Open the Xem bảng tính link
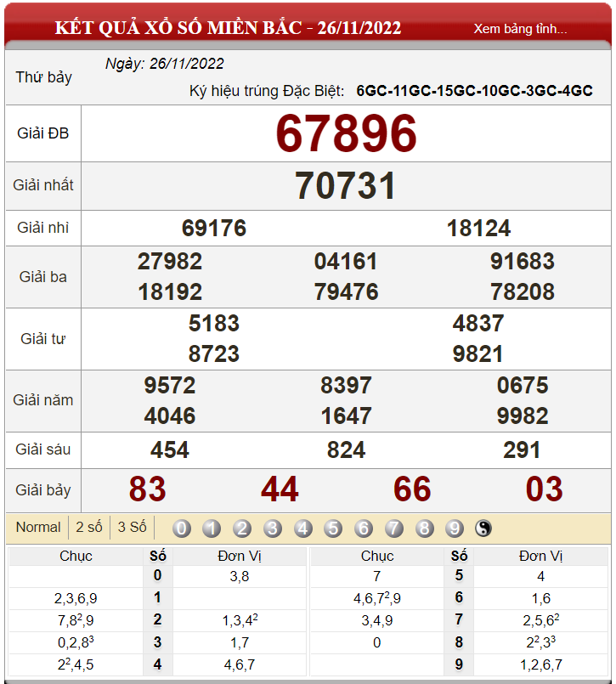The width and height of the screenshot is (616, 684). click(520, 29)
